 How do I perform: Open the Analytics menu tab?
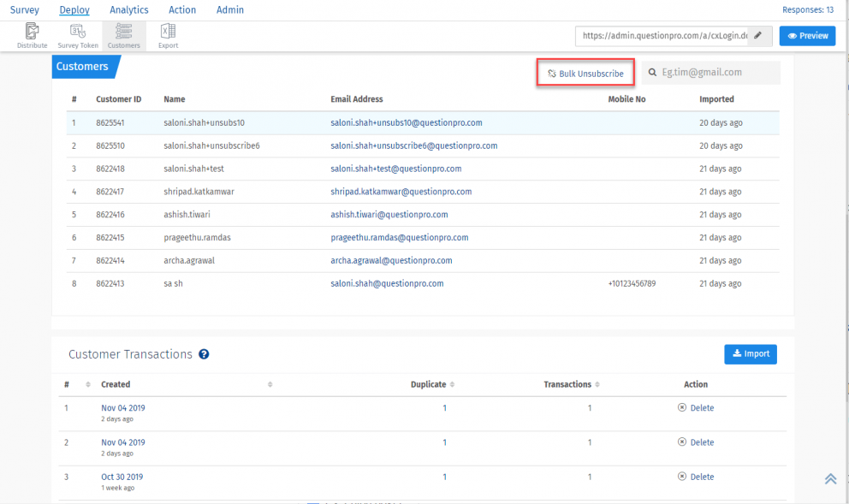click(128, 10)
